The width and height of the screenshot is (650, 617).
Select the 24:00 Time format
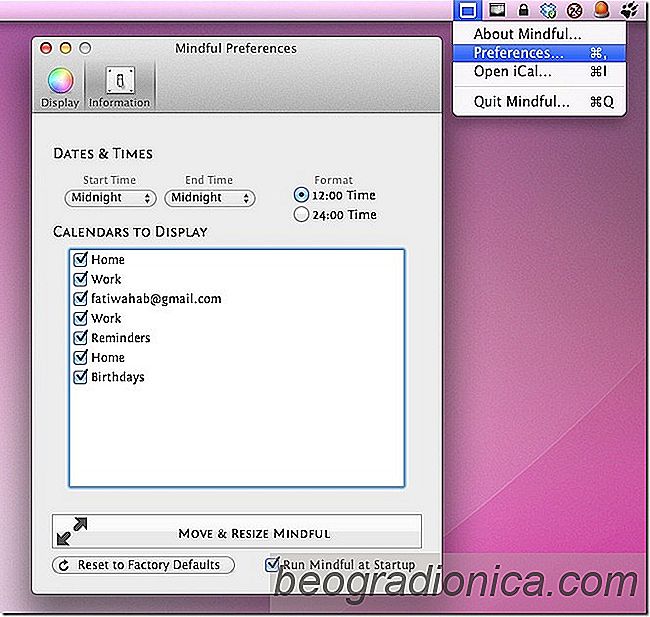click(301, 214)
